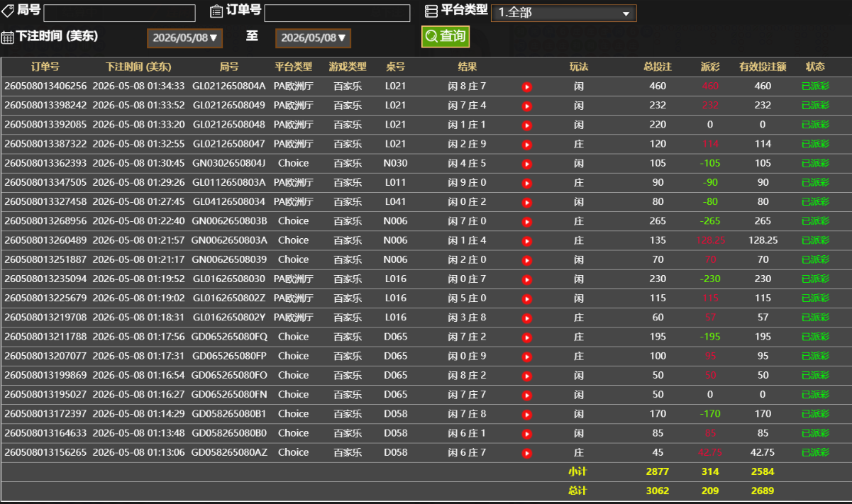Play video for order 260508013260489
The width and height of the screenshot is (852, 504).
[x=527, y=241]
